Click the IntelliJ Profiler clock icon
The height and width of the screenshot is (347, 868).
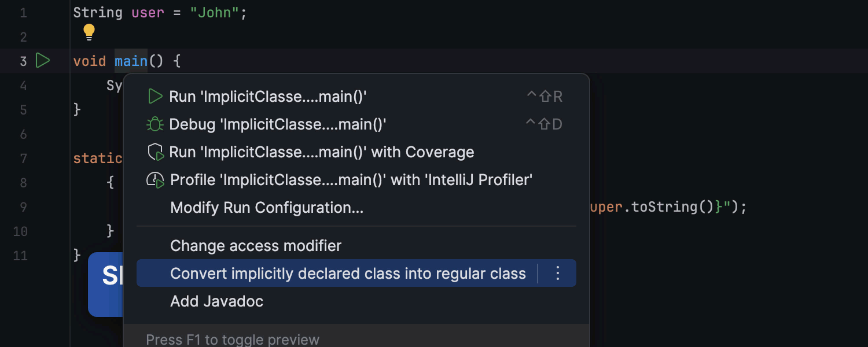click(x=156, y=180)
